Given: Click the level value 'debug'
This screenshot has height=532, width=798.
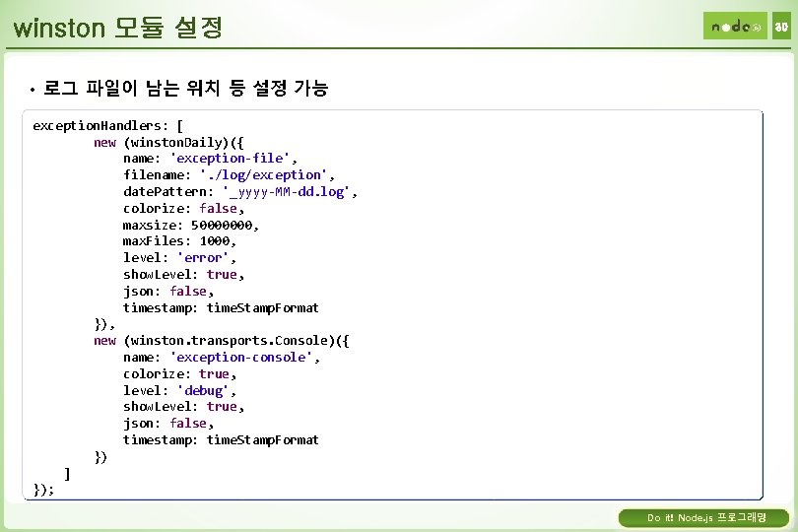Looking at the screenshot, I should [203, 390].
